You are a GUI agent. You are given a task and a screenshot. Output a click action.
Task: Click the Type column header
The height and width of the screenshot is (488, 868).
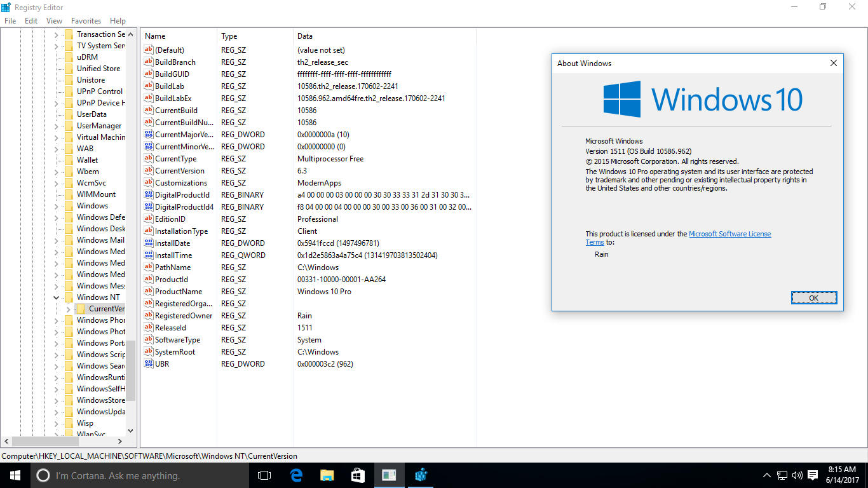pyautogui.click(x=255, y=36)
